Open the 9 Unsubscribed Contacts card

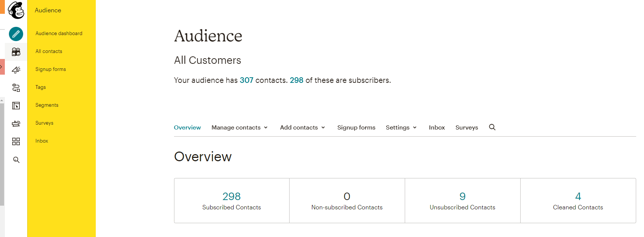pos(463,201)
